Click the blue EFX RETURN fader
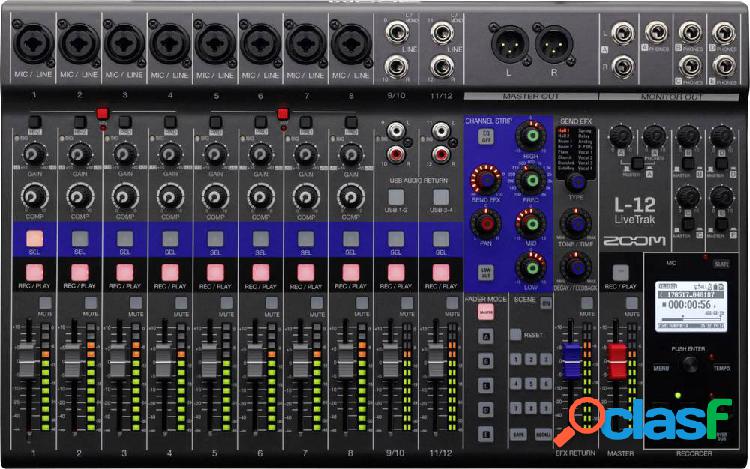The image size is (750, 469). click(x=571, y=360)
